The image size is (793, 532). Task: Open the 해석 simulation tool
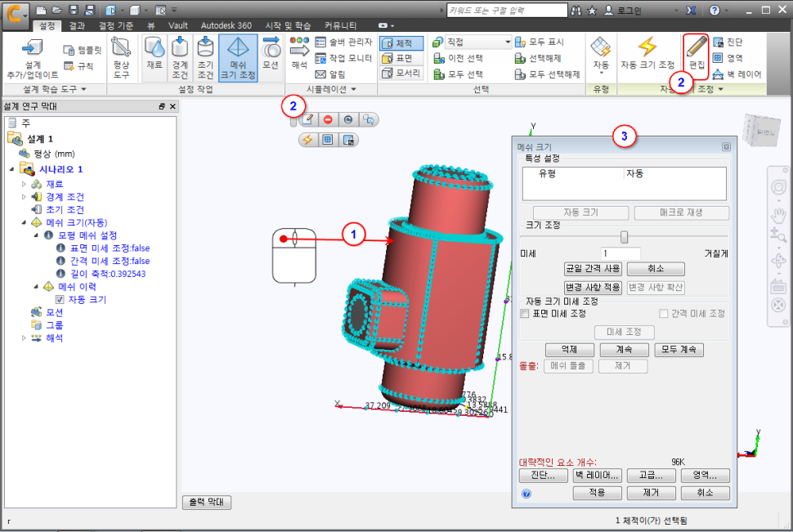(299, 53)
